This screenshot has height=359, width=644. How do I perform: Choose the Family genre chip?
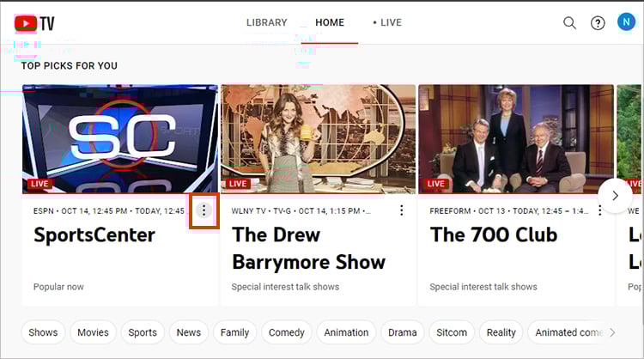click(234, 332)
